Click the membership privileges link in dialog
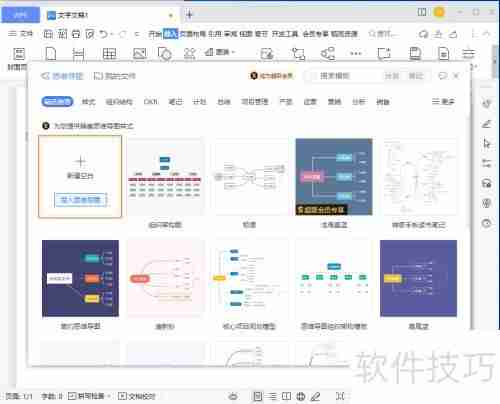This screenshot has height=404, width=500. tap(272, 76)
